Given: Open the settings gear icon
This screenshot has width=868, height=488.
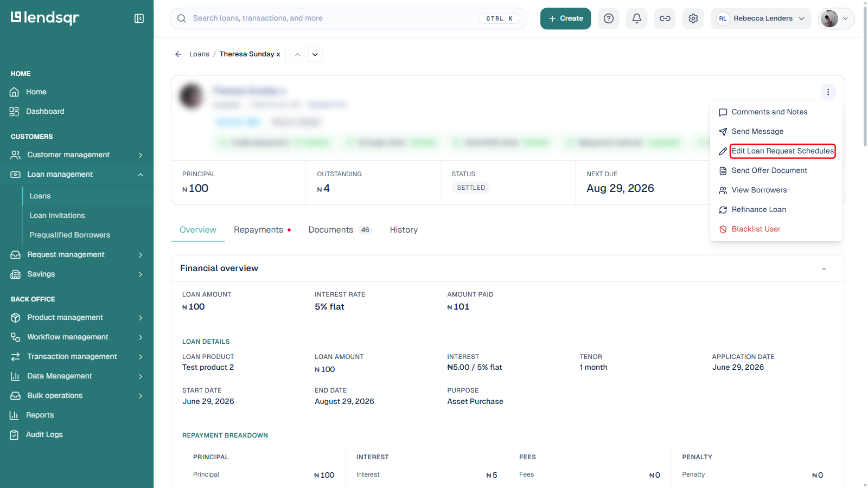Looking at the screenshot, I should [693, 18].
